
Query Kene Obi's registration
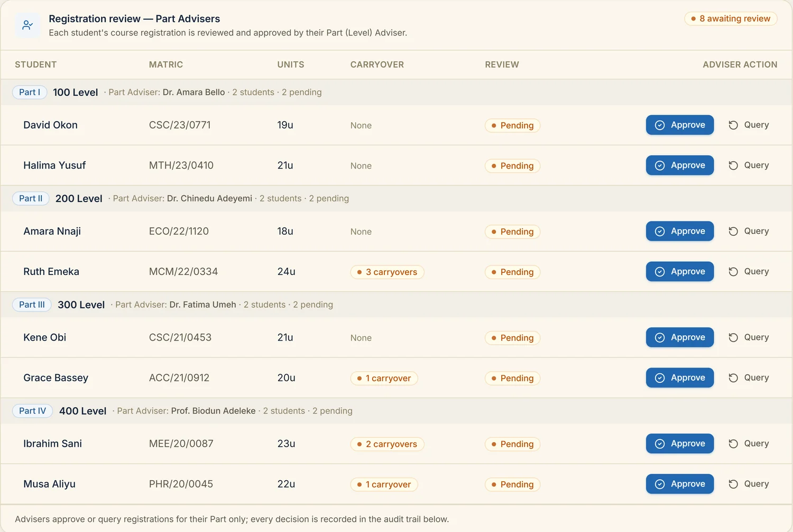[x=749, y=337]
